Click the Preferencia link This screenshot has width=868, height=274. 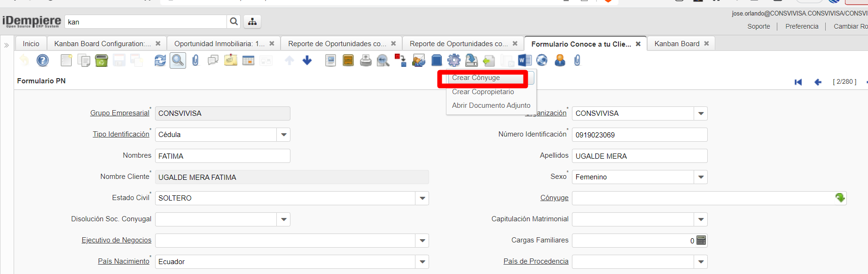(x=802, y=26)
